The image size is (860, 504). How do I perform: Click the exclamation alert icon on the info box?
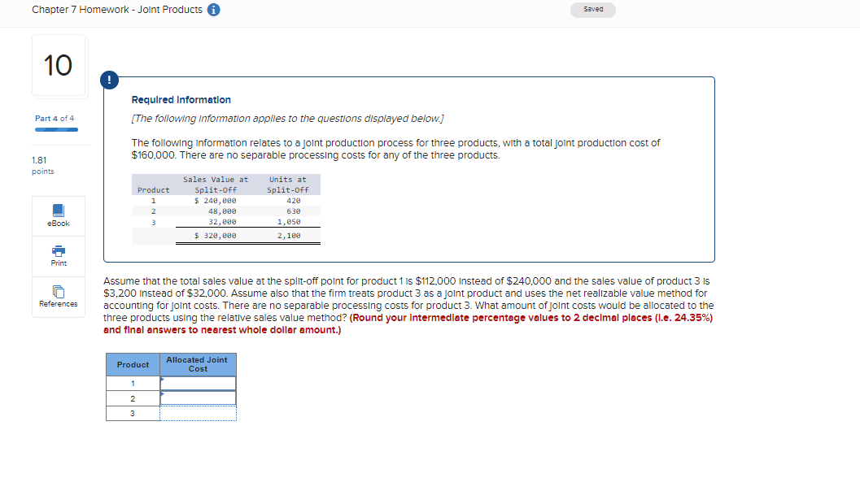(x=109, y=80)
